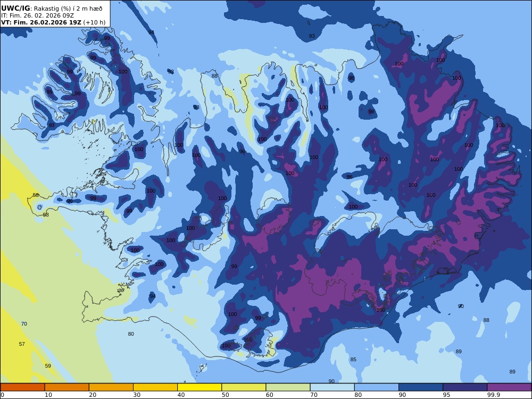
Task: Choose the purple legend swatch above 99.9
Action: coord(509,387)
